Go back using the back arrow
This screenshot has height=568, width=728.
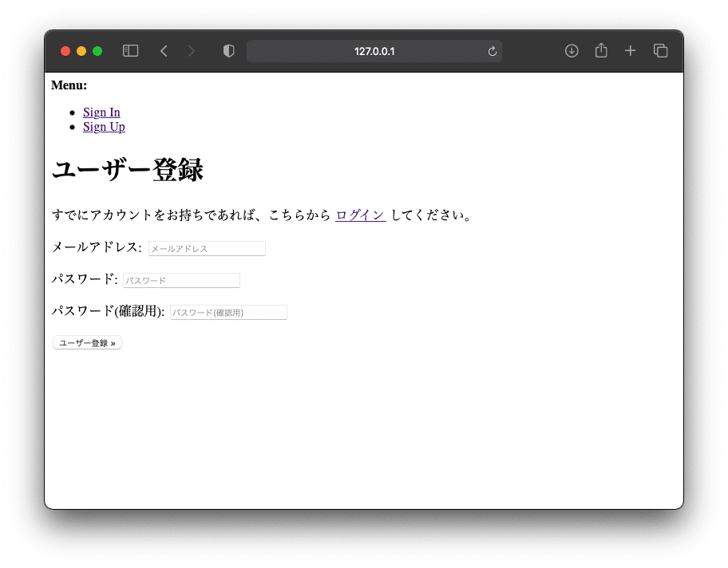(164, 51)
